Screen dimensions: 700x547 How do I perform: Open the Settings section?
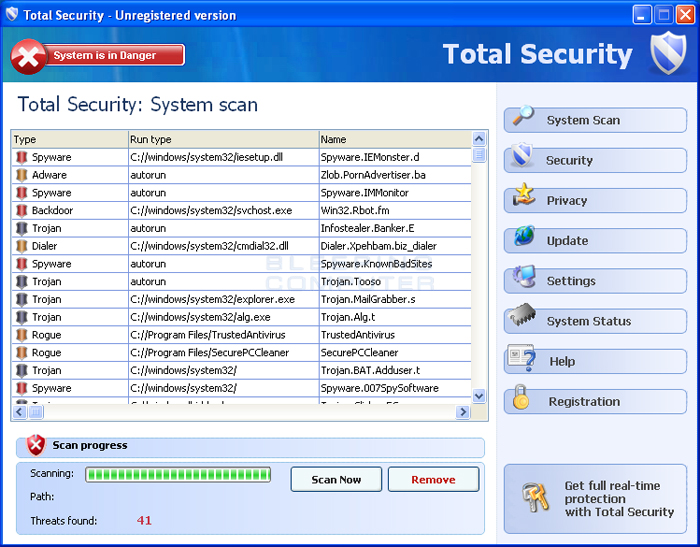click(595, 281)
